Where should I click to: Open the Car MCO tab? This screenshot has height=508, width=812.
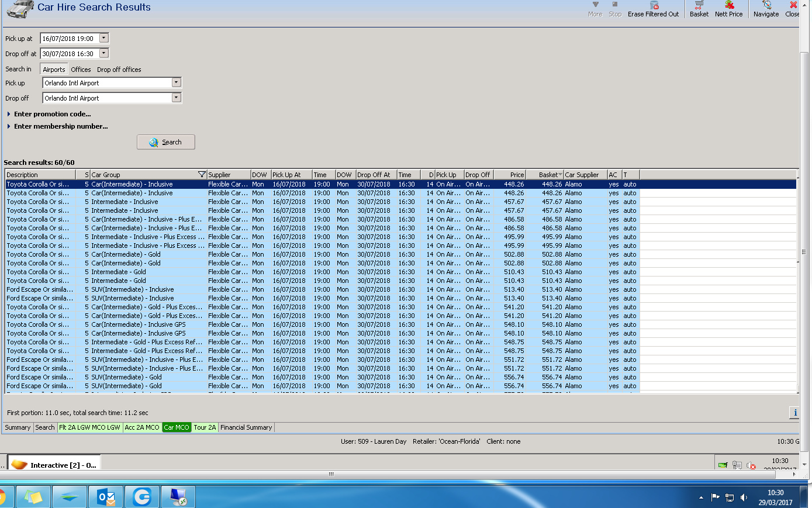click(x=177, y=427)
